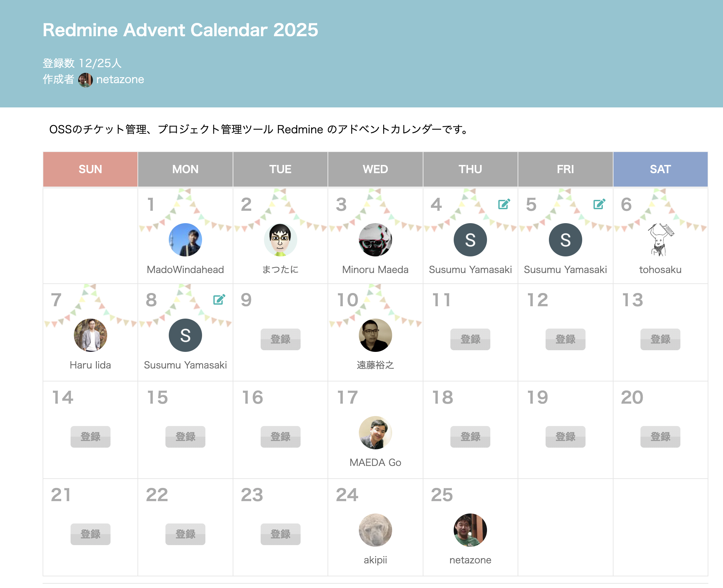
Task: Click netazone's avatar on day 25
Action: (470, 530)
